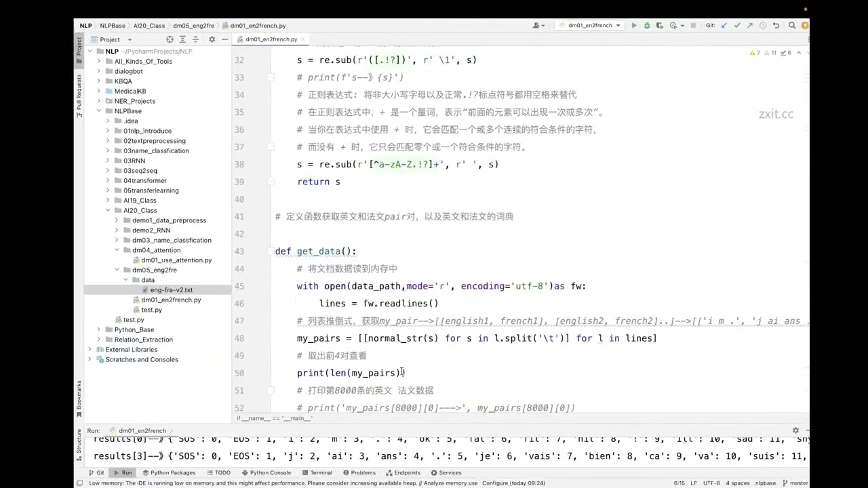868x488 pixels.
Task: Select dm01_en2french.py editor tab
Action: (x=271, y=39)
